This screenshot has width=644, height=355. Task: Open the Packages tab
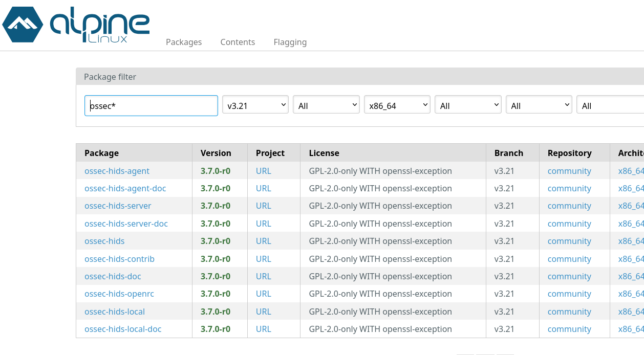(x=184, y=42)
